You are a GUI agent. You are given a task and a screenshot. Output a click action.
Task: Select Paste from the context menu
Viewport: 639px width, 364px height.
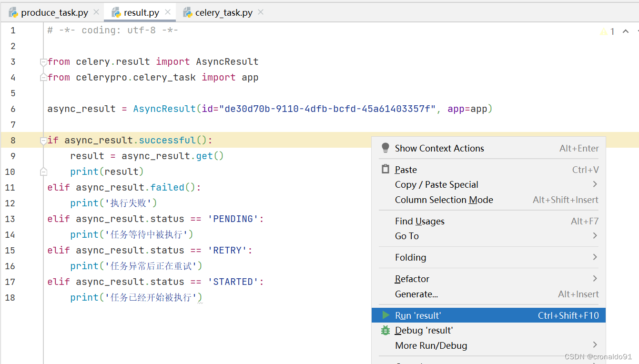[x=488, y=170]
